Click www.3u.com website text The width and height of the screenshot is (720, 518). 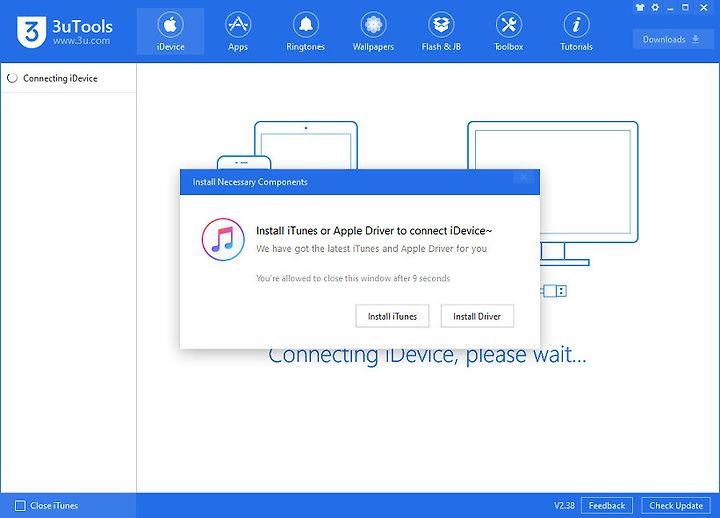coord(81,41)
